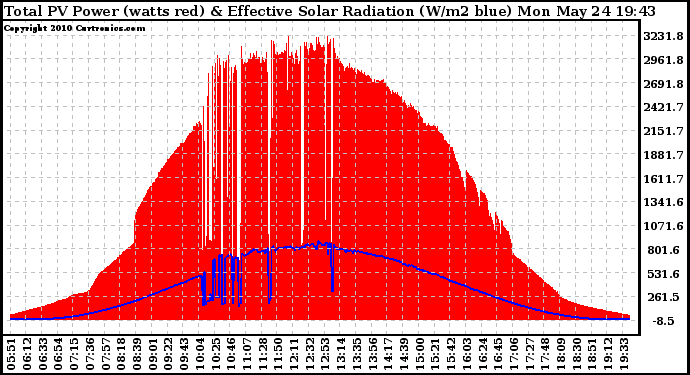Click the 09:22 time label
690x375 pixels.
(168, 354)
